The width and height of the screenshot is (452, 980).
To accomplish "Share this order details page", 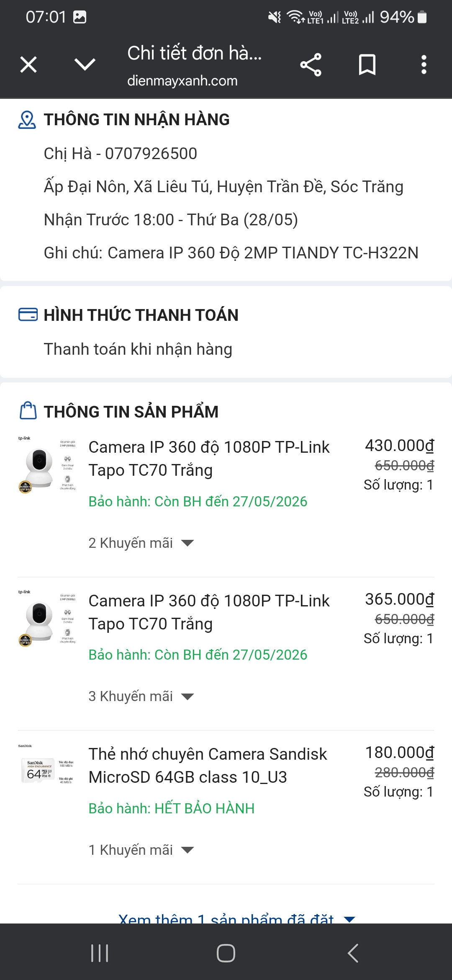I will [311, 65].
